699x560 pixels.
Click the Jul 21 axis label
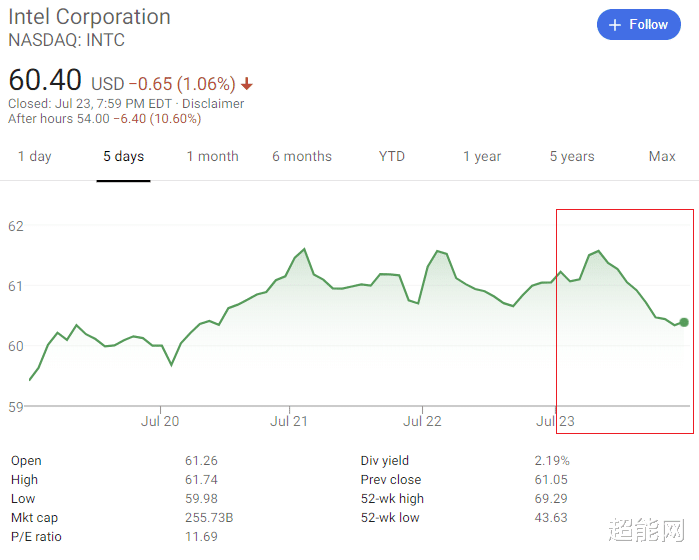point(289,421)
